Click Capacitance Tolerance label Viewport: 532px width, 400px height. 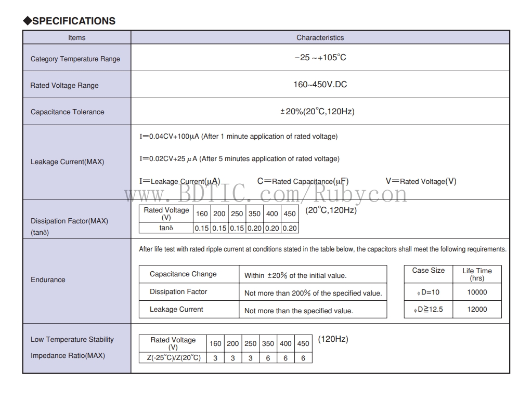point(68,112)
